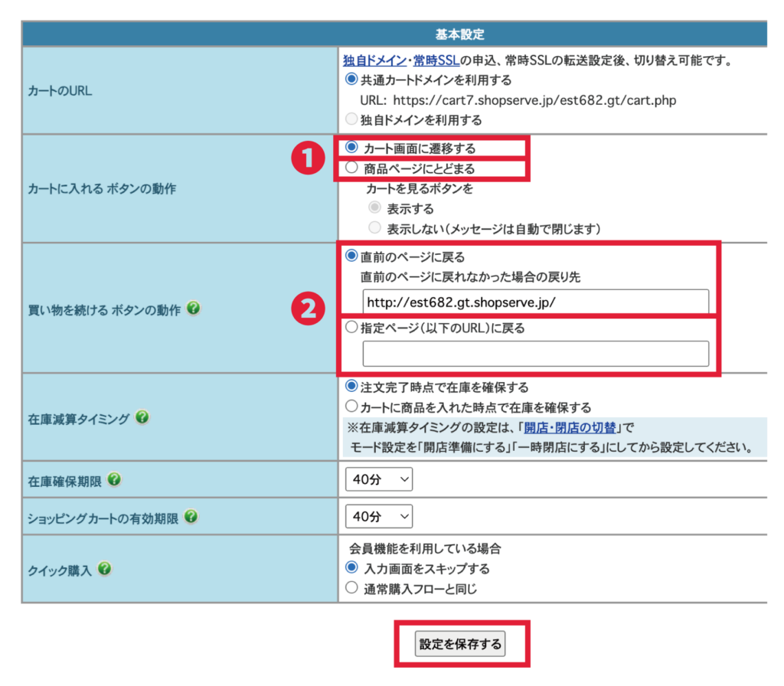Select 商品ページにとどまる radio option
The image size is (784, 686).
pyautogui.click(x=351, y=168)
